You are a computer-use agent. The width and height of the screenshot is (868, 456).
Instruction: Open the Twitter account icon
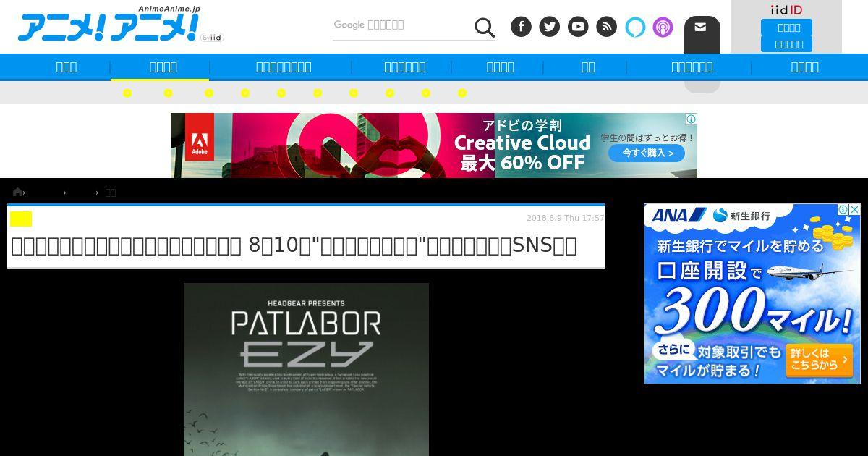[x=549, y=27]
